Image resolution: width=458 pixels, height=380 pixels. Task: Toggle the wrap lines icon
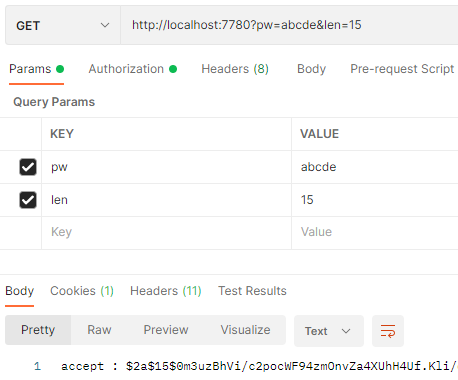click(x=388, y=331)
